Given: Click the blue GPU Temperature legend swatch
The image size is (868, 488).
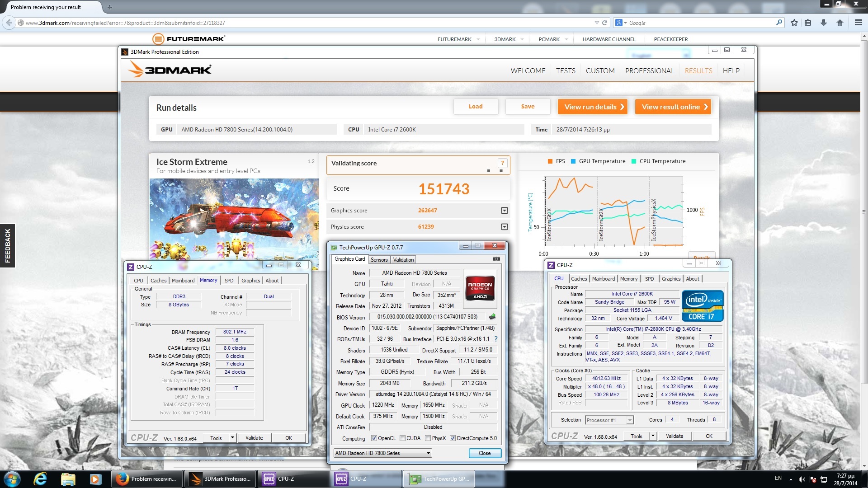Looking at the screenshot, I should (x=573, y=161).
